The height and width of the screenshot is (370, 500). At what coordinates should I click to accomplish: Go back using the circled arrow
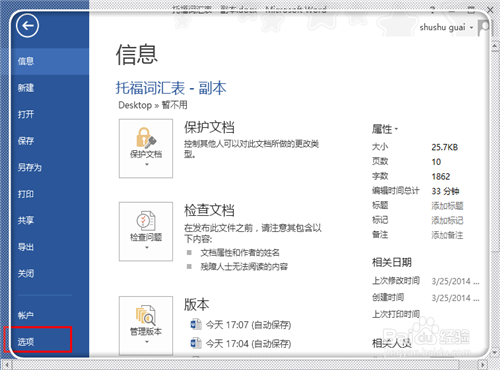click(x=27, y=25)
